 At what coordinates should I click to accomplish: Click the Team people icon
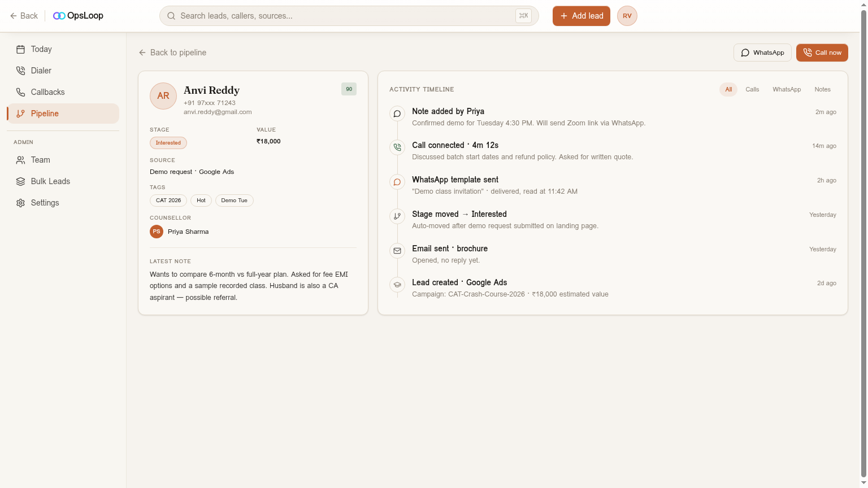click(20, 160)
